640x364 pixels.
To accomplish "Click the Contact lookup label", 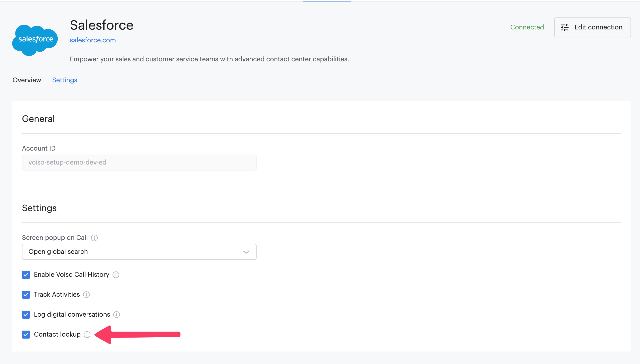I will 57,335.
